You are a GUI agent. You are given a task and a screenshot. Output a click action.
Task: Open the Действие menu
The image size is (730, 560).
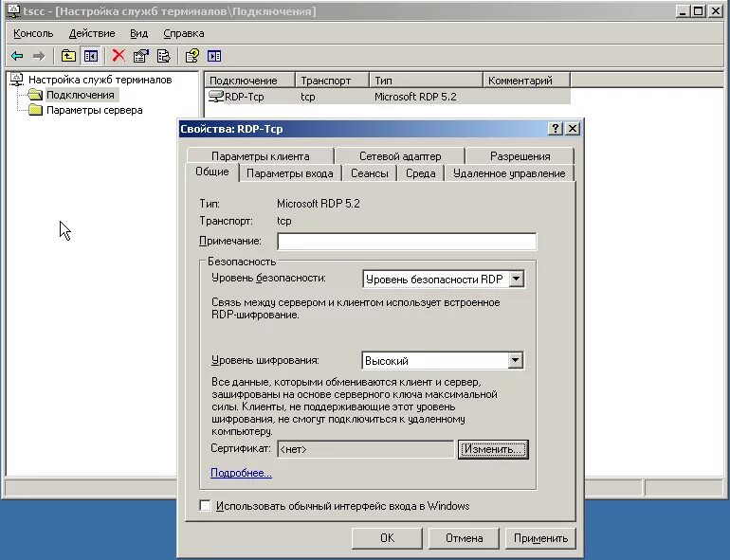pos(92,33)
